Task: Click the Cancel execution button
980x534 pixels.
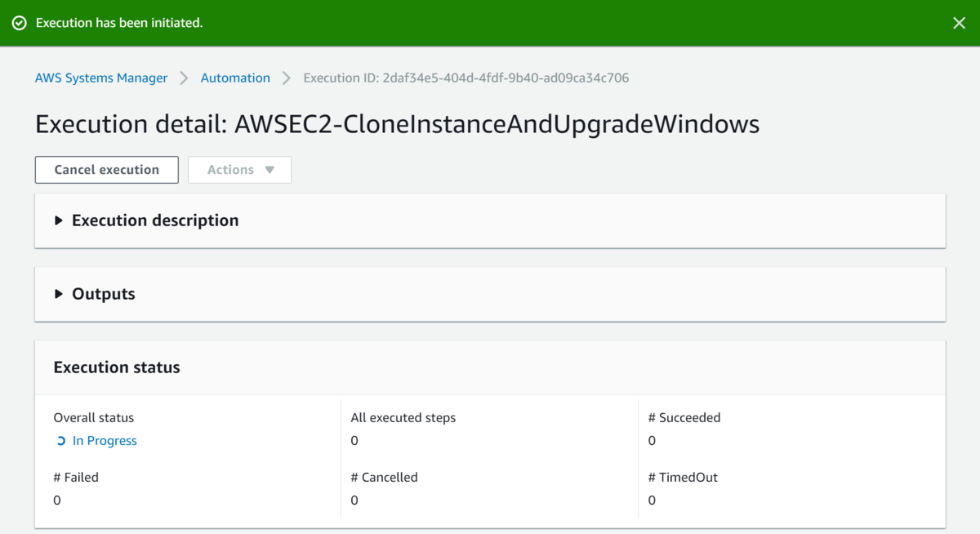Action: [x=107, y=170]
